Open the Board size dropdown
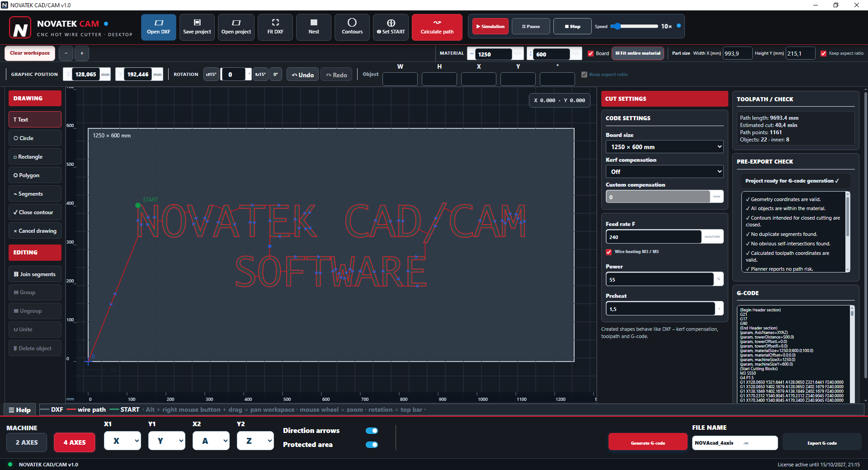 (664, 147)
